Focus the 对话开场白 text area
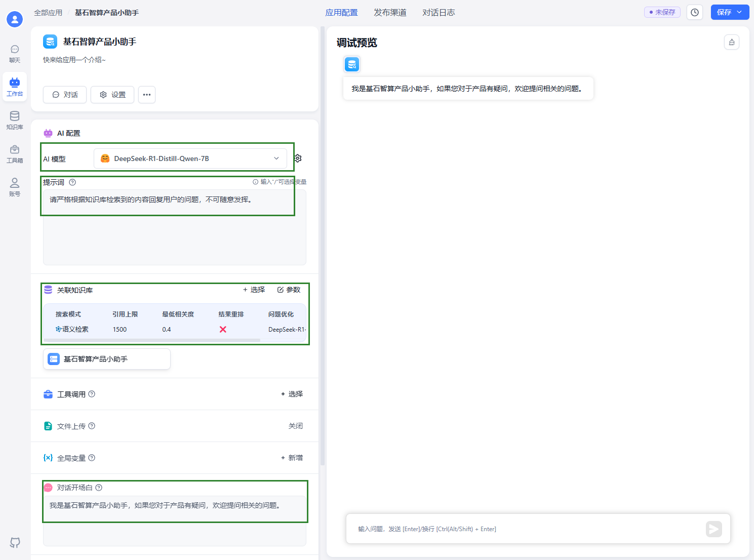This screenshot has width=754, height=560. coord(175,521)
